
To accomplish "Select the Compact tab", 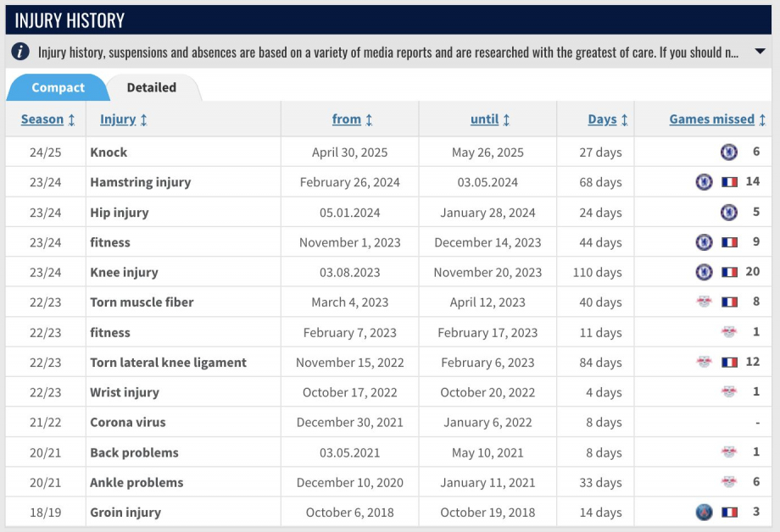I will point(58,87).
